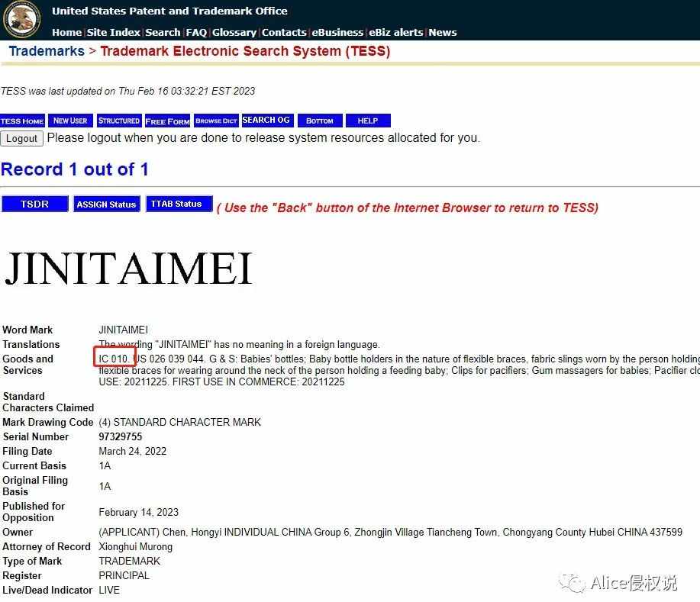700x602 pixels.
Task: Open Trademark Electronic Search System (TESS) link
Action: (x=245, y=51)
